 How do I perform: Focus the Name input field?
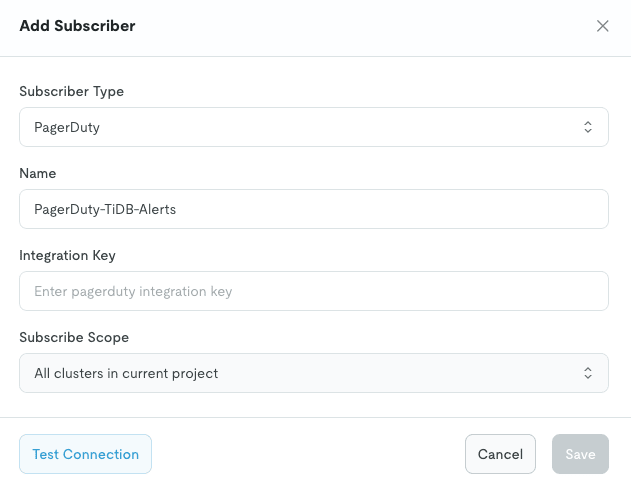tap(313, 210)
